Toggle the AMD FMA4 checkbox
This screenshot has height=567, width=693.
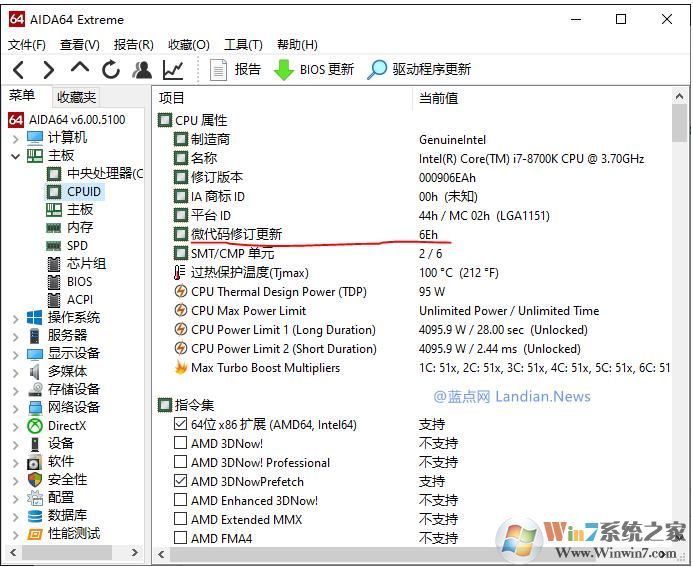coord(180,537)
